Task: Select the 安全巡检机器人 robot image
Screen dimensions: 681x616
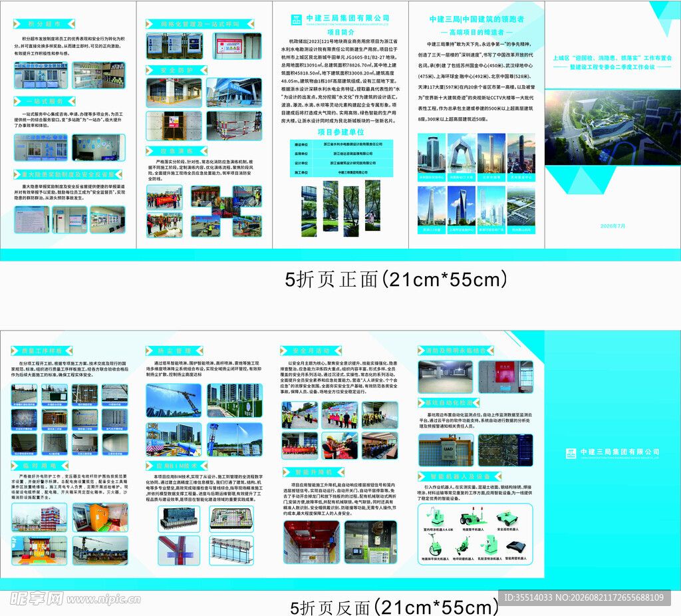Action: (507, 518)
